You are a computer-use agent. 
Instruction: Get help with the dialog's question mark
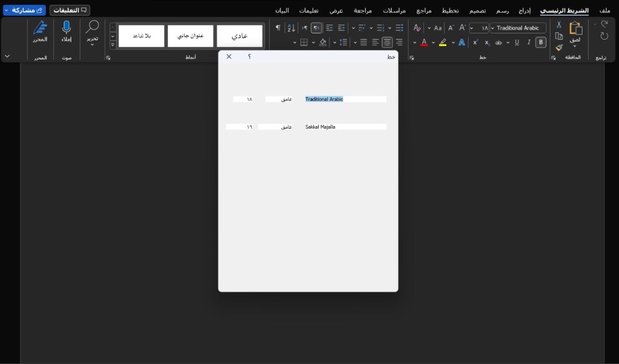click(249, 57)
